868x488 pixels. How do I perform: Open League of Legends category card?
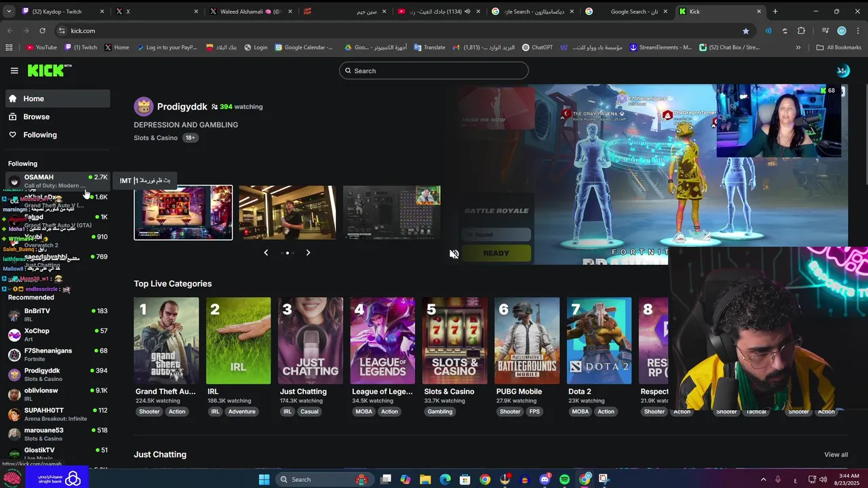(x=382, y=341)
